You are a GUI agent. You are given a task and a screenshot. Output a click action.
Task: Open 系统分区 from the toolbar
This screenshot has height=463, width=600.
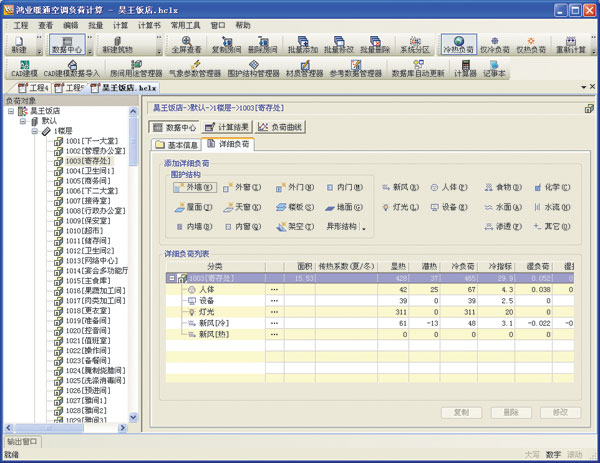[415, 45]
